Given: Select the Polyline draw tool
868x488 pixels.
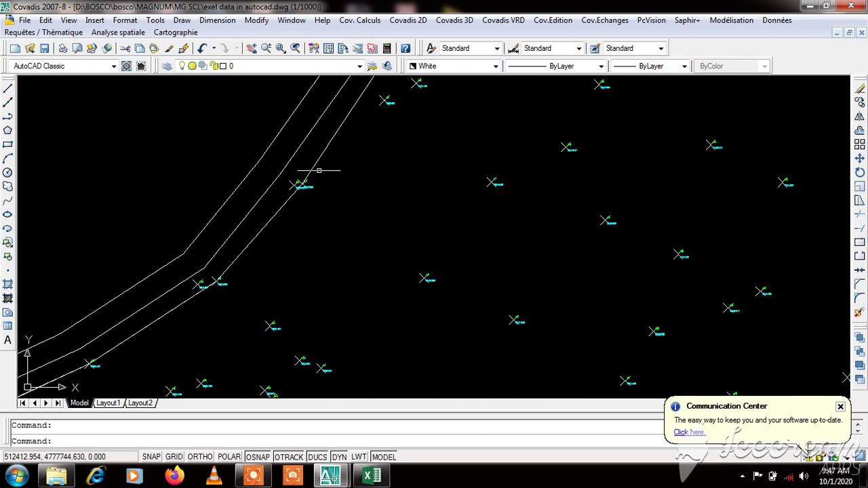Looking at the screenshot, I should tap(7, 117).
